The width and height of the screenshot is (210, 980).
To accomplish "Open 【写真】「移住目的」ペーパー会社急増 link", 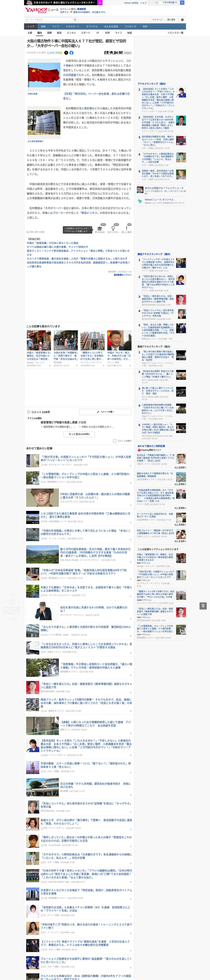I will (x=96, y=96).
